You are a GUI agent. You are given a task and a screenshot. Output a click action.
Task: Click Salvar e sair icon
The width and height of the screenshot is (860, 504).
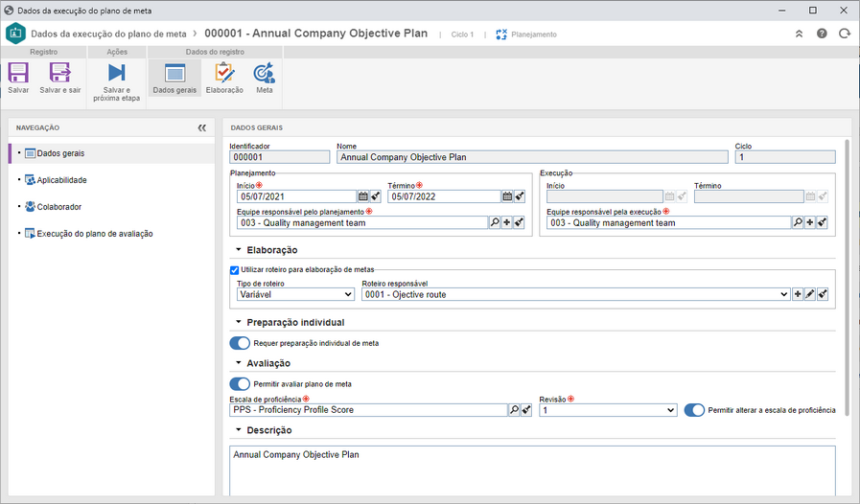[59, 73]
